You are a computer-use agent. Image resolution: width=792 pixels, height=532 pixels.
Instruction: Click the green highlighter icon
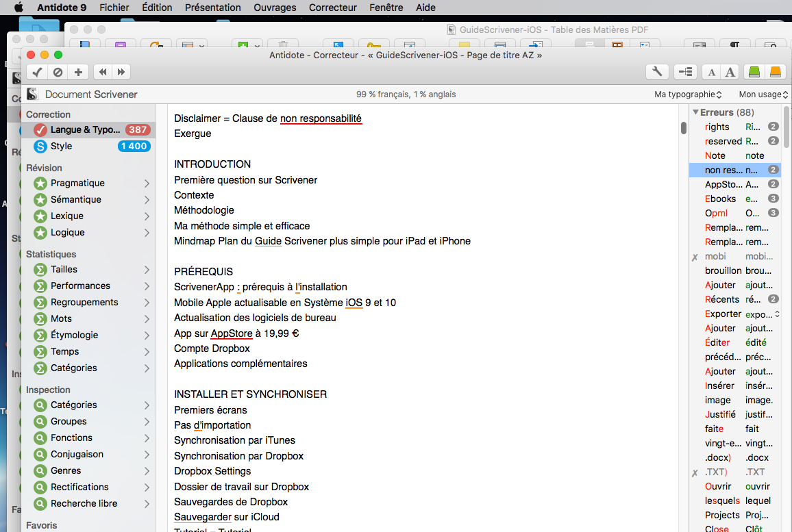[754, 72]
